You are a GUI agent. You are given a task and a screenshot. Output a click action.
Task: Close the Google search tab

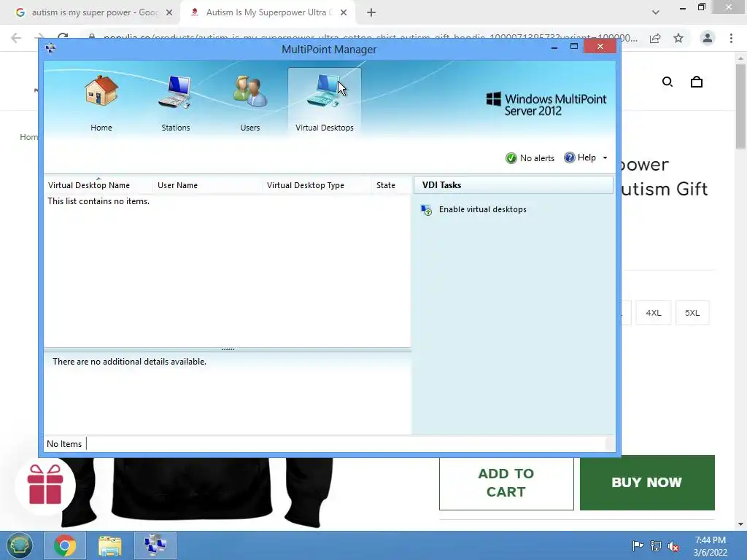169,13
